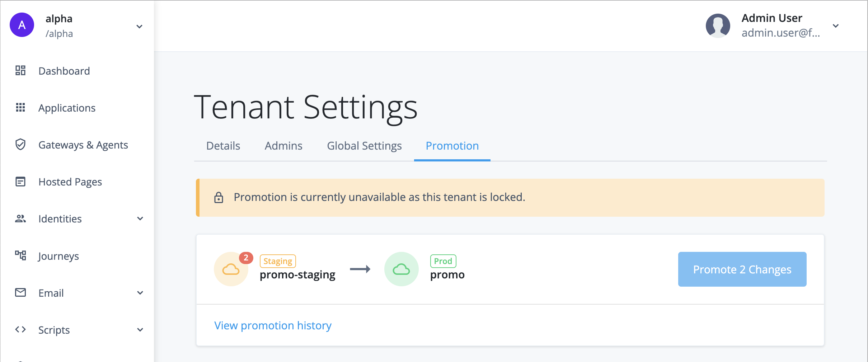This screenshot has width=868, height=362.
Task: Click the Hosted Pages icon
Action: tap(20, 182)
